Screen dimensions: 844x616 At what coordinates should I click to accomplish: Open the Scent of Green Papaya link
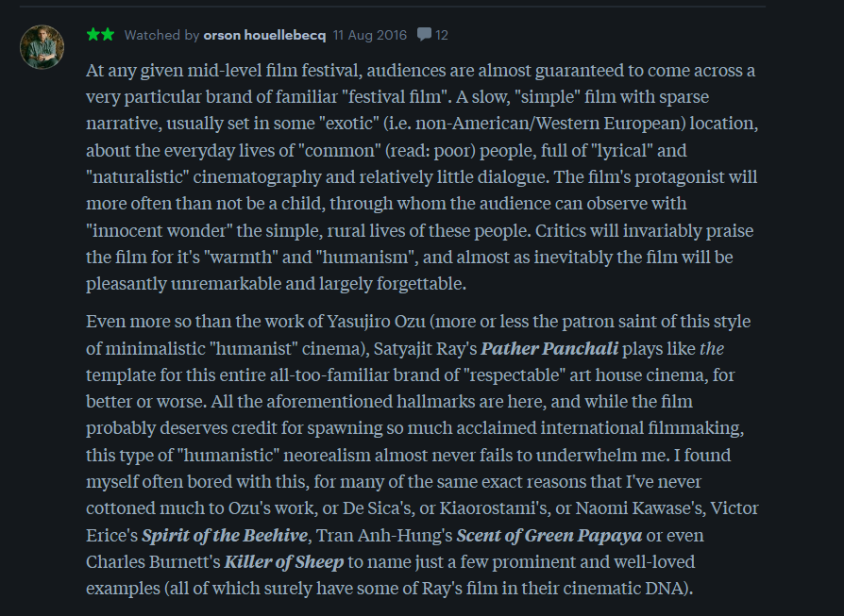[x=549, y=535]
